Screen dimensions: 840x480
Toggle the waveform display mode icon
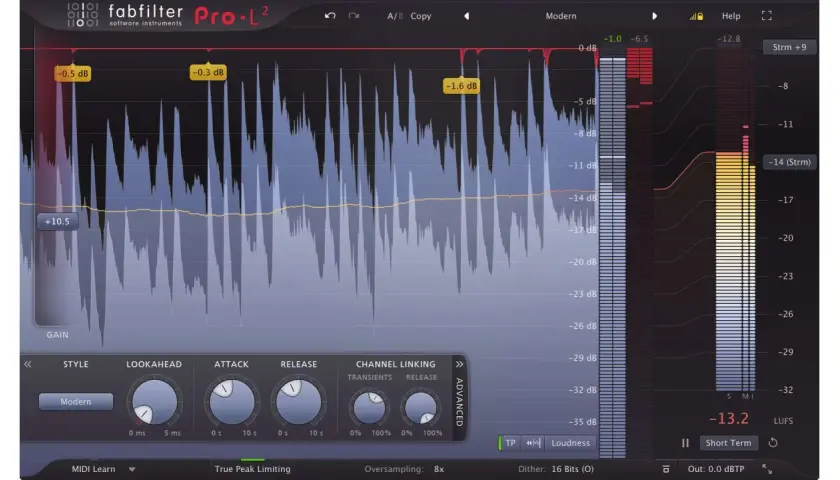tap(533, 443)
